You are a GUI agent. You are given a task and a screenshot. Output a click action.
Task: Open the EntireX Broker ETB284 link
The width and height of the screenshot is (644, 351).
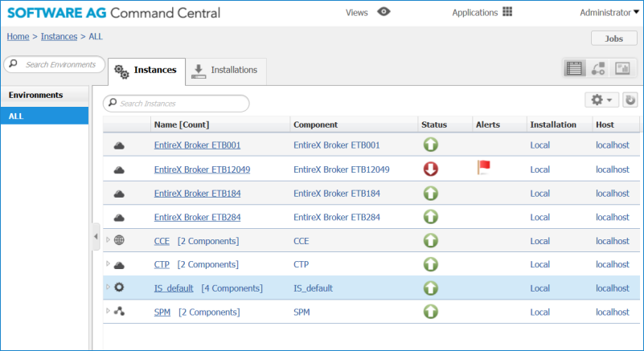[197, 217]
